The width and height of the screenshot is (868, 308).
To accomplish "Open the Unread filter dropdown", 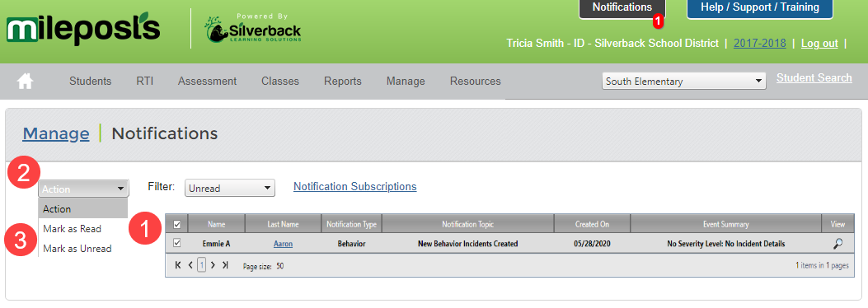I will pos(230,188).
